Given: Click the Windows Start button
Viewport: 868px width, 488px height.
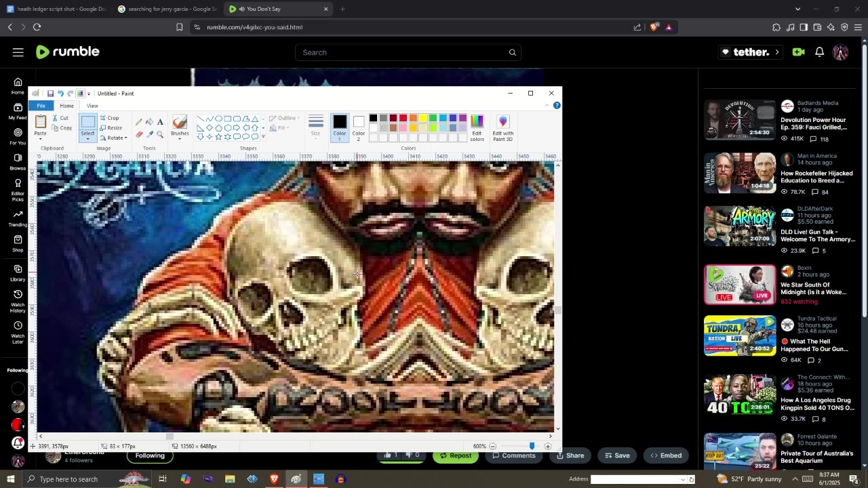Looking at the screenshot, I should (10, 479).
